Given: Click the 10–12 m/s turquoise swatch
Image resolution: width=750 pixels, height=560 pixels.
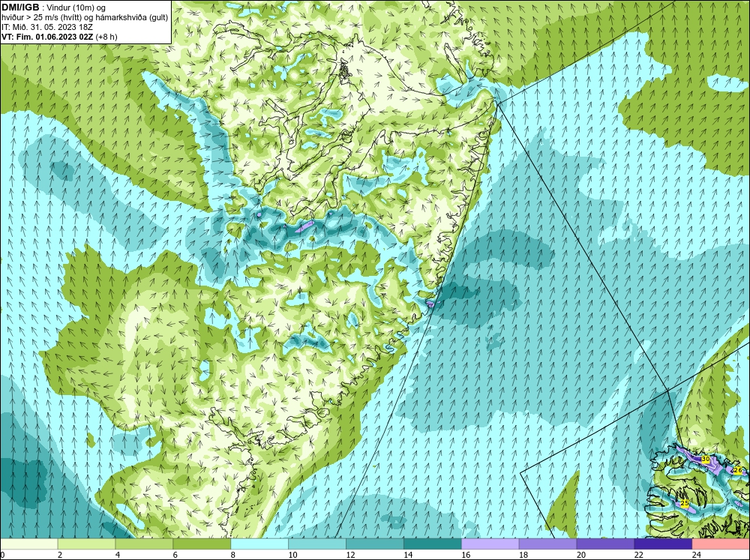Looking at the screenshot, I should click(317, 544).
